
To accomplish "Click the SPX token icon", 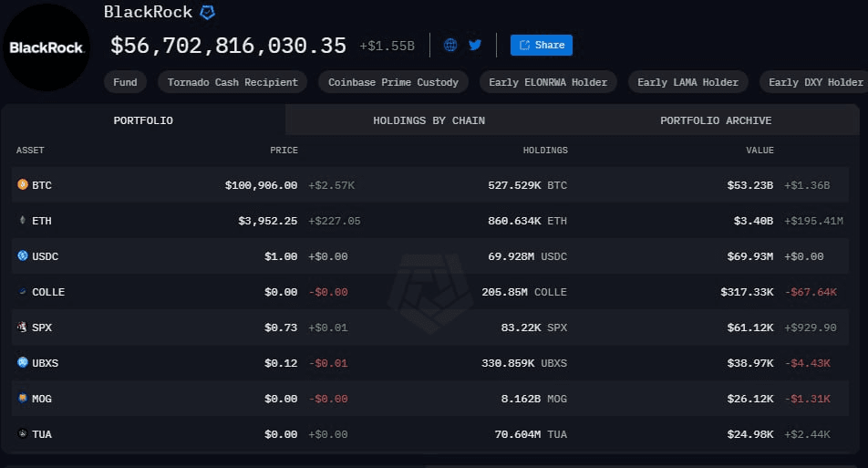I will tap(23, 328).
